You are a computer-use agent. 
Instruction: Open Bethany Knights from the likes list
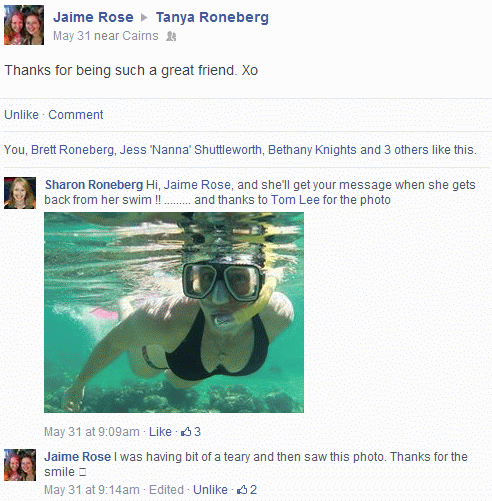pos(312,150)
